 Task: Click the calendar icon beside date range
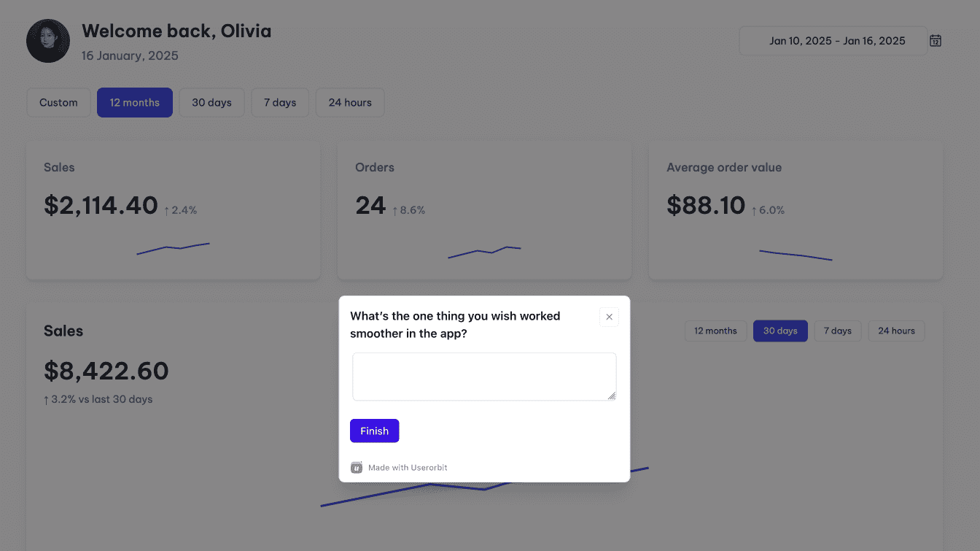pyautogui.click(x=936, y=41)
